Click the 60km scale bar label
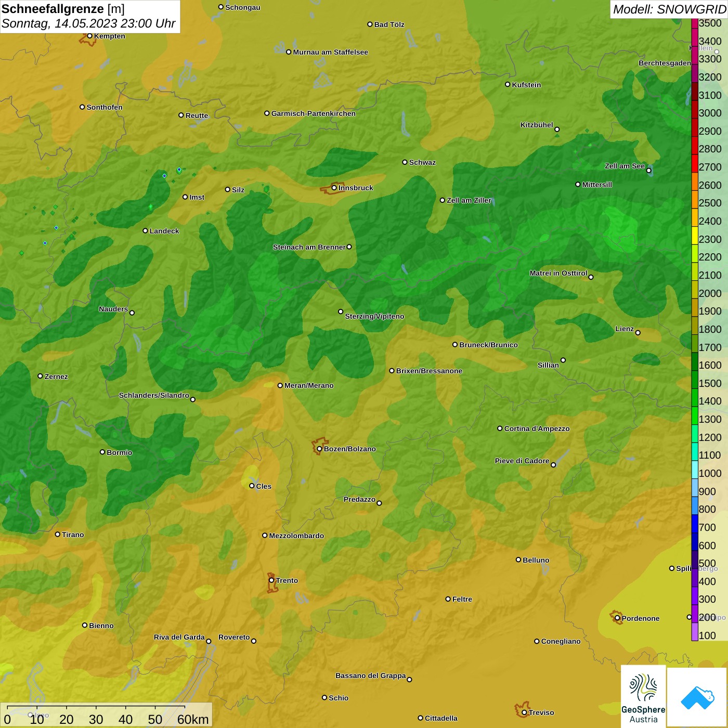Image resolution: width=728 pixels, height=728 pixels. (x=193, y=719)
